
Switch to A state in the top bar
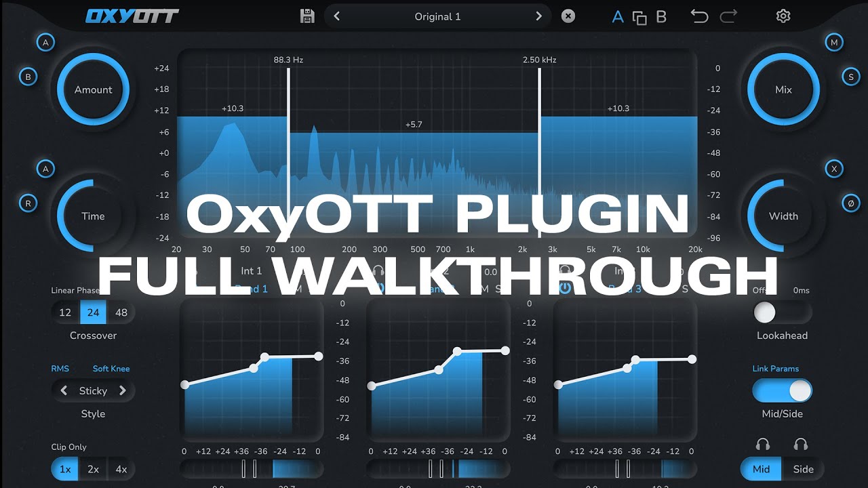tap(618, 17)
